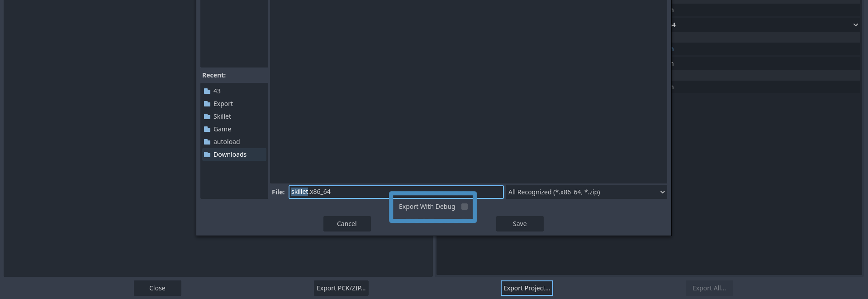Open the All Recognized file type dropdown
The width and height of the screenshot is (868, 299).
coord(586,192)
